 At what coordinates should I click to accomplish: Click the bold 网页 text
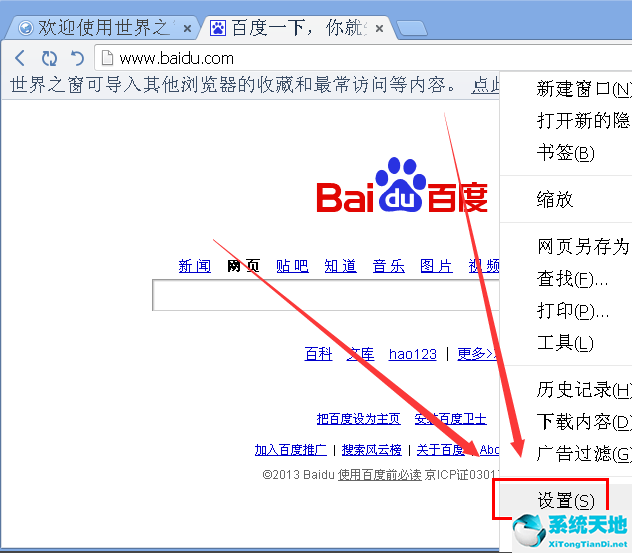pyautogui.click(x=243, y=266)
